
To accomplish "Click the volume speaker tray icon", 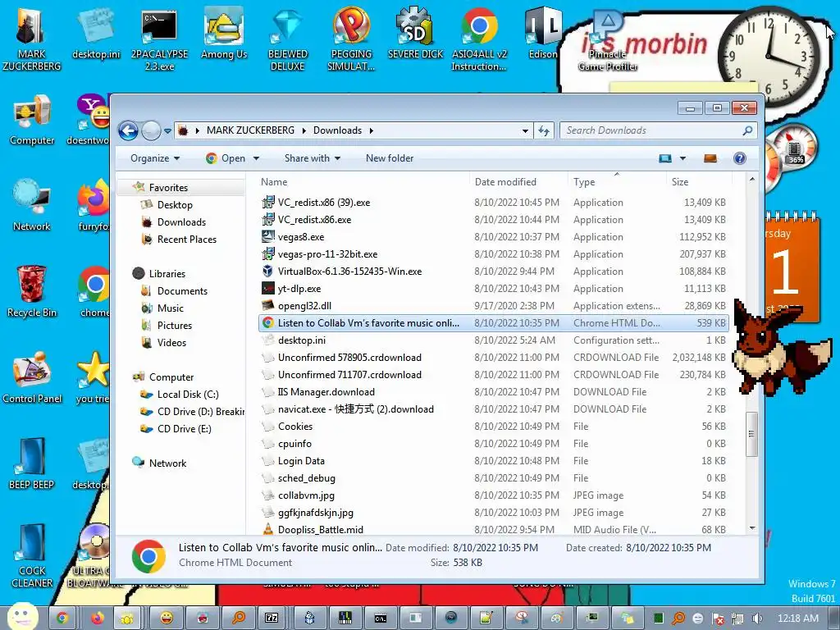I will coord(757,619).
